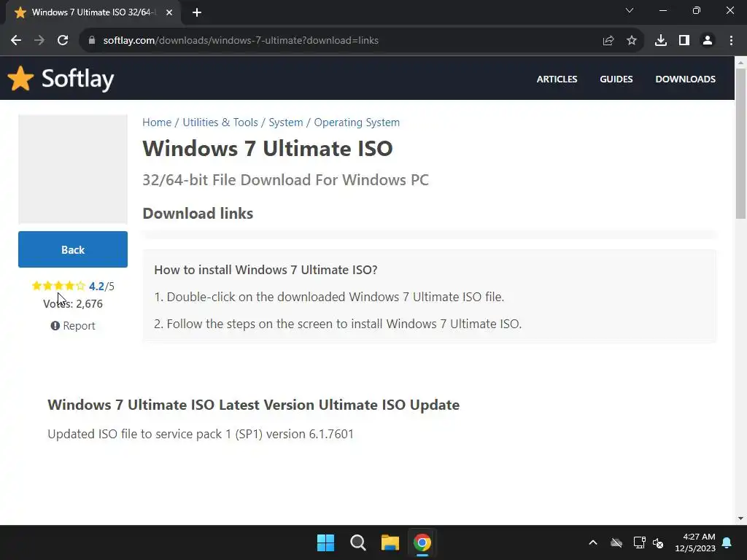Open notifications bell icon
This screenshot has height=560, width=747.
(x=727, y=542)
